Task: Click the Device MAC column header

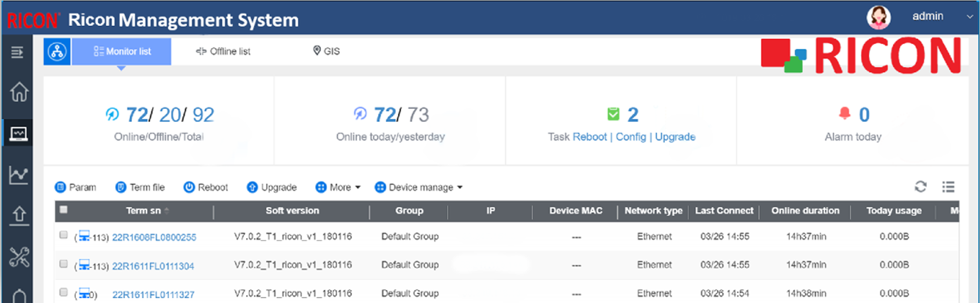Action: click(x=576, y=211)
